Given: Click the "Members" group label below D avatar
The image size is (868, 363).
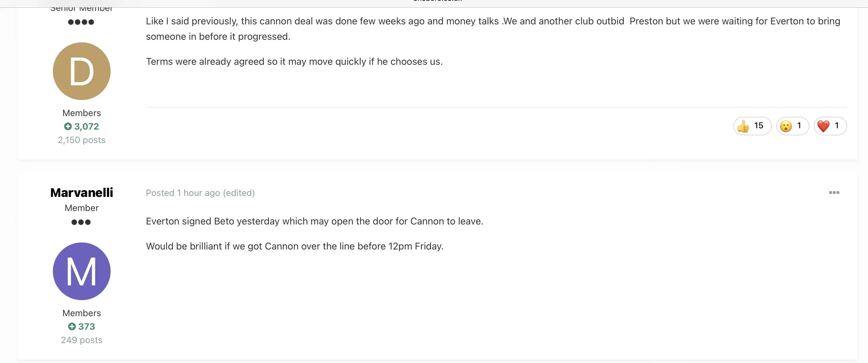Looking at the screenshot, I should [x=81, y=113].
